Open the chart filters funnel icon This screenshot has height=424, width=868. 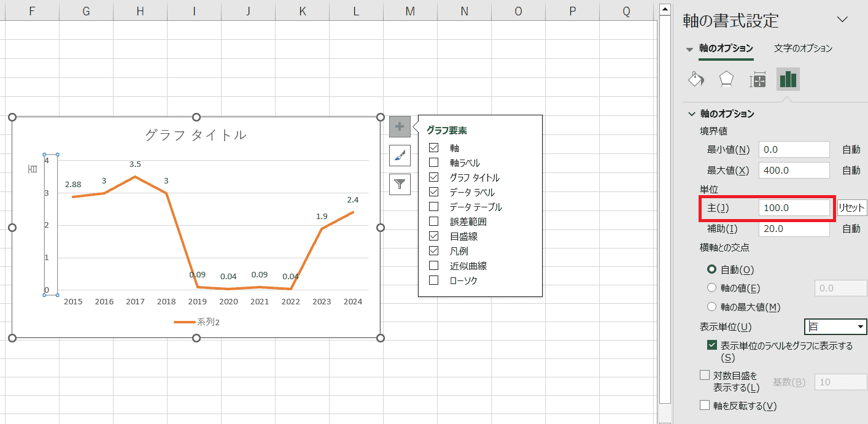400,184
